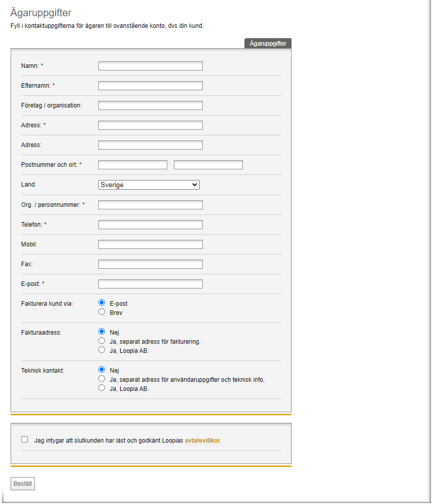Choose separate address for fakturering
This screenshot has width=434, height=504.
101,341
